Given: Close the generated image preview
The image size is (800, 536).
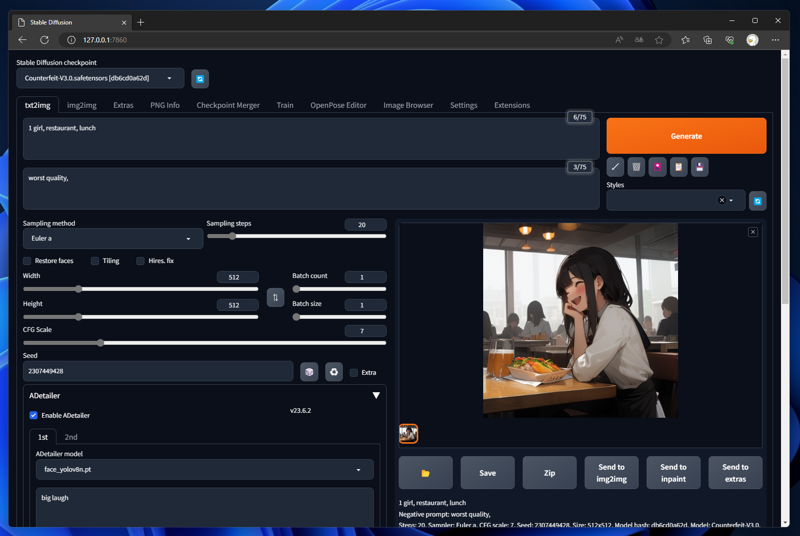Looking at the screenshot, I should (753, 232).
